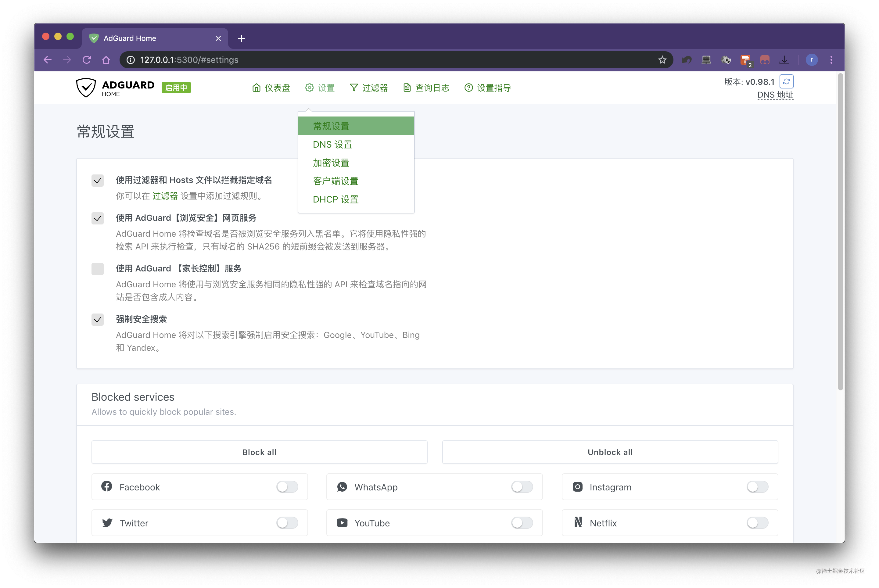
Task: Open the browser three-dot menu
Action: coord(831,60)
